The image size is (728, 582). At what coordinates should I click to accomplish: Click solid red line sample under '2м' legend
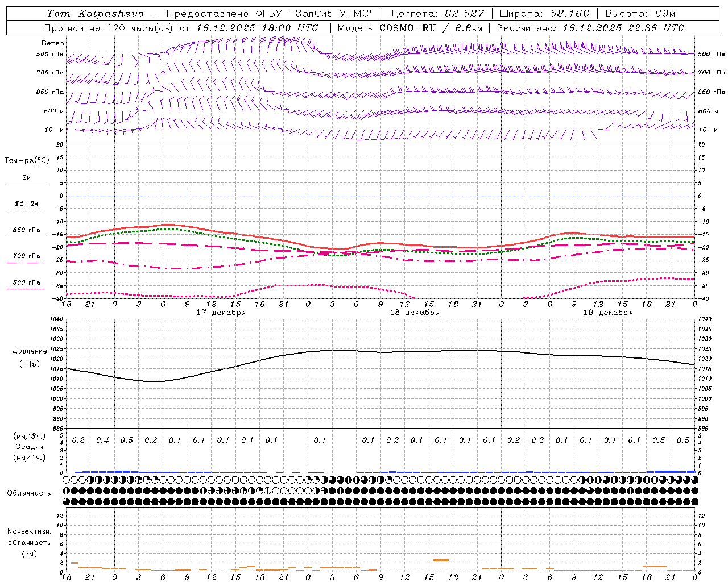point(26,184)
